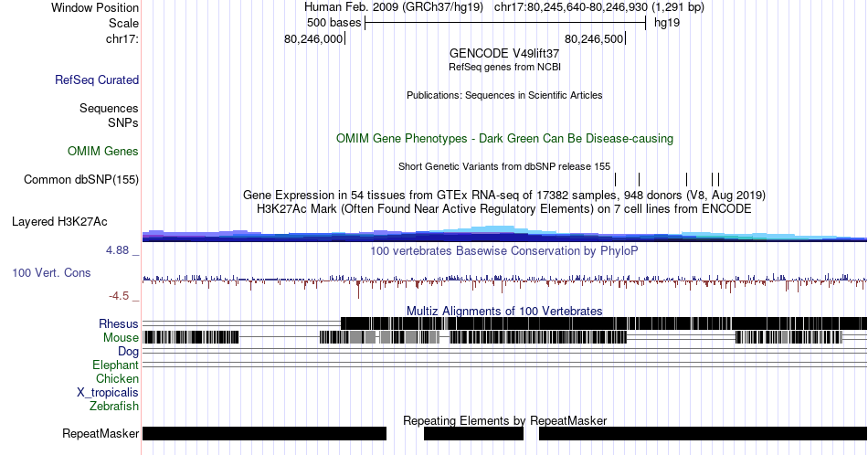Click the hg19 label beside scale bar
This screenshot has width=868, height=455.
[666, 23]
